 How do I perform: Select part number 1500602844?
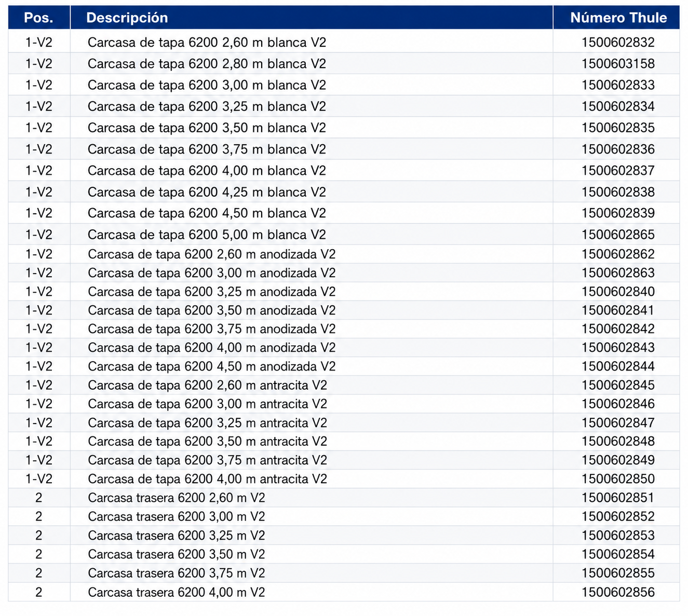[x=618, y=366]
